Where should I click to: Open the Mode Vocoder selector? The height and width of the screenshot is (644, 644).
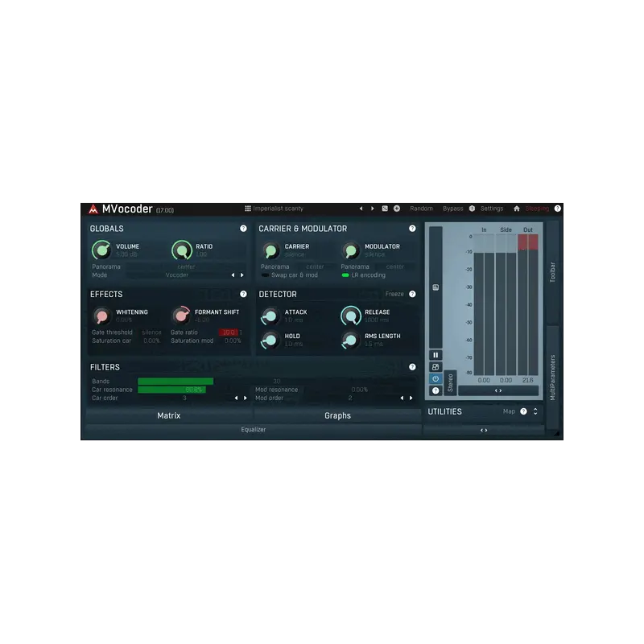click(177, 275)
